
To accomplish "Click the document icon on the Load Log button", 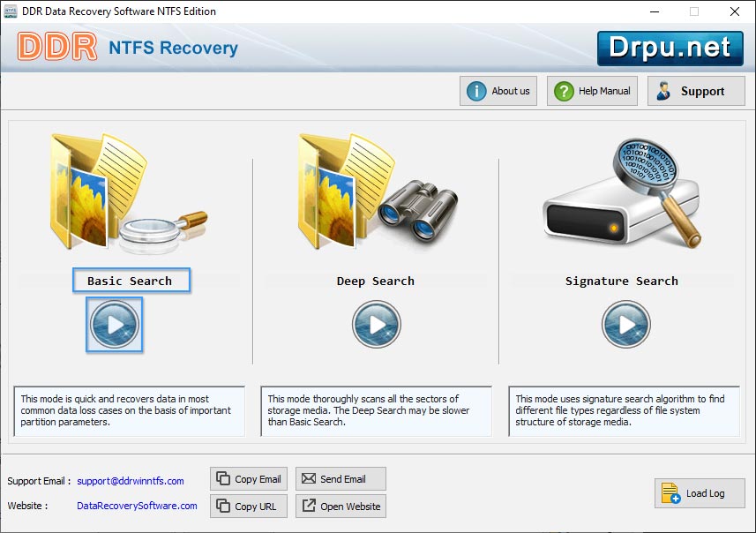I will click(670, 493).
